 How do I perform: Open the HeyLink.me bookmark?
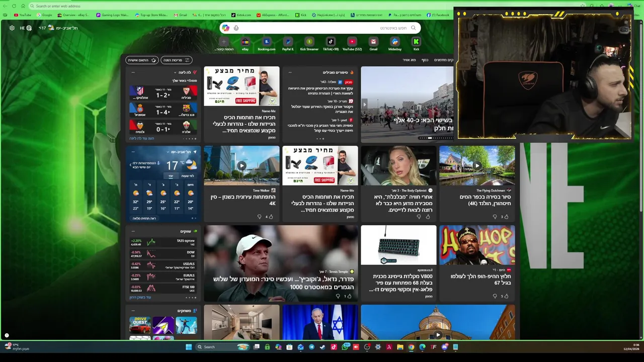pos(329,15)
